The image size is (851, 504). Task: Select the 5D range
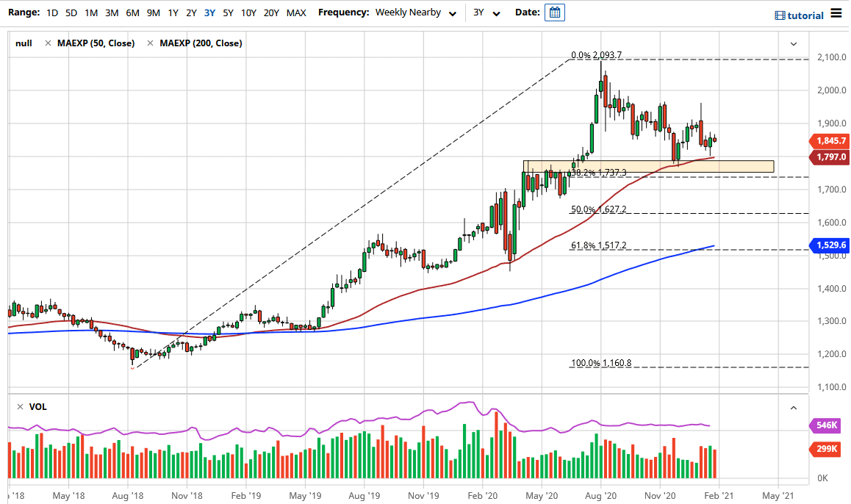click(x=71, y=12)
